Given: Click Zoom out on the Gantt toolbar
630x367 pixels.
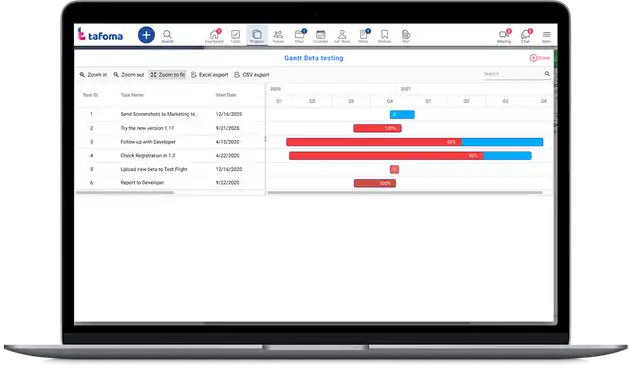Looking at the screenshot, I should (129, 75).
